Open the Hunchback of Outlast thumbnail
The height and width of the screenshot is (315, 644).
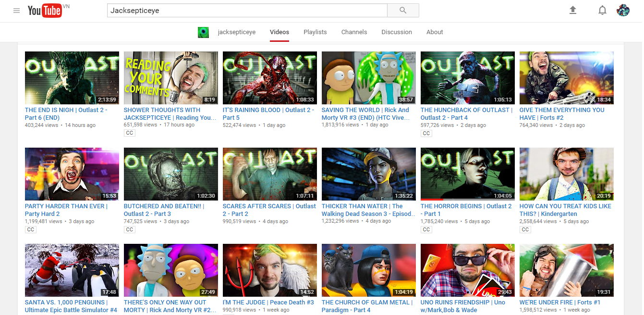pos(468,78)
